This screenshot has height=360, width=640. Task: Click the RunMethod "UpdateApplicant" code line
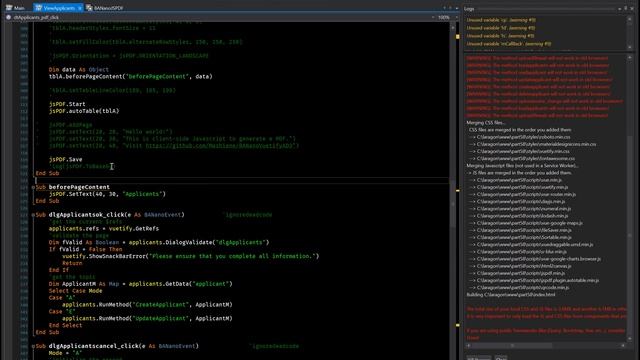click(x=147, y=318)
